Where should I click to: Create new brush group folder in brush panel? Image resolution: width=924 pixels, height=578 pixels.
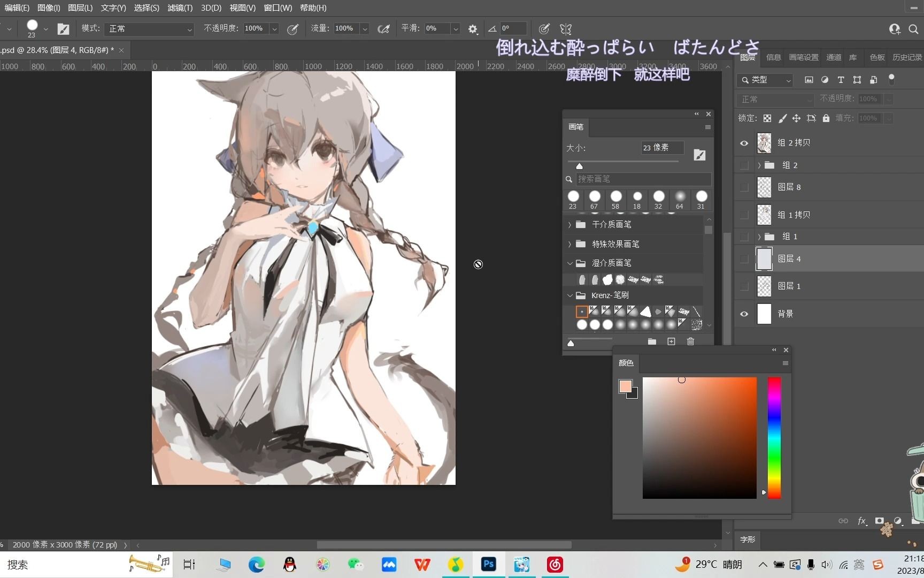652,341
